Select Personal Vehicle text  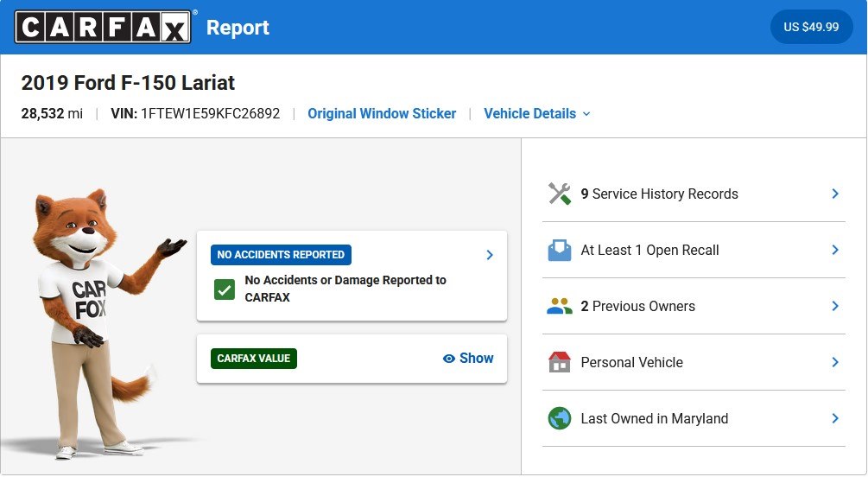point(631,362)
